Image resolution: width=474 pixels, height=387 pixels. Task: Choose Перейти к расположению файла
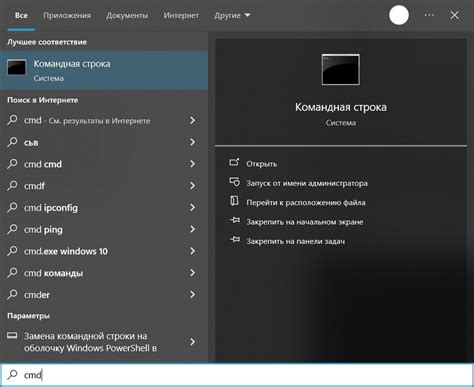[306, 203]
